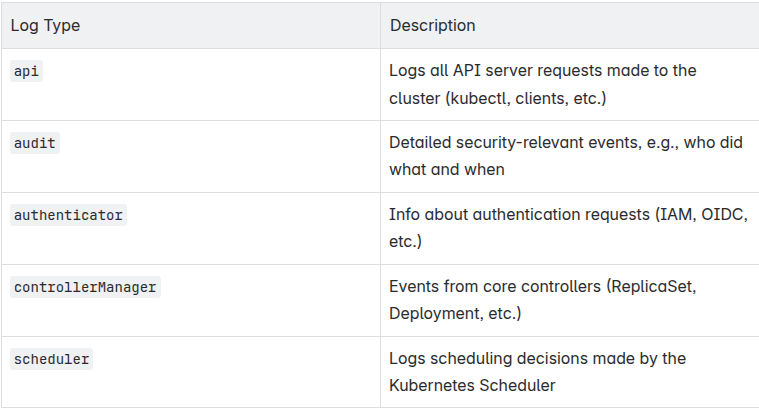Click the 'Log Type' column header
This screenshot has width=759, height=409.
click(x=191, y=26)
